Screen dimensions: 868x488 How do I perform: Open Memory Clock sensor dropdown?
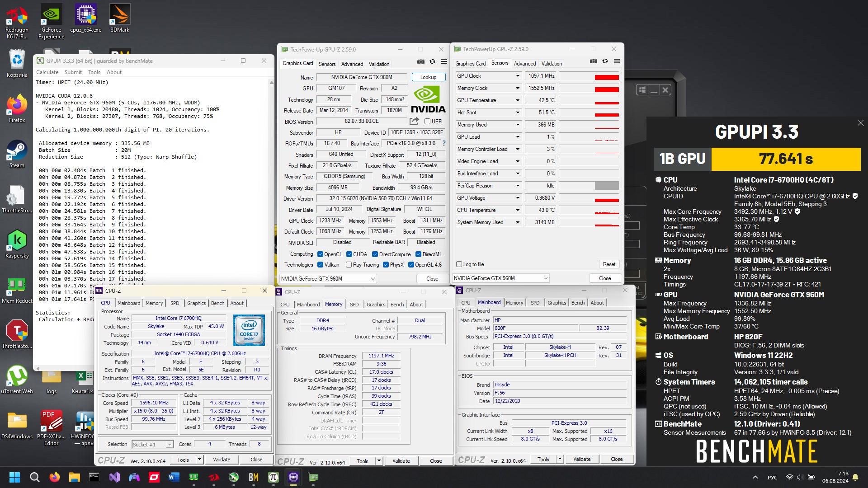(x=518, y=88)
